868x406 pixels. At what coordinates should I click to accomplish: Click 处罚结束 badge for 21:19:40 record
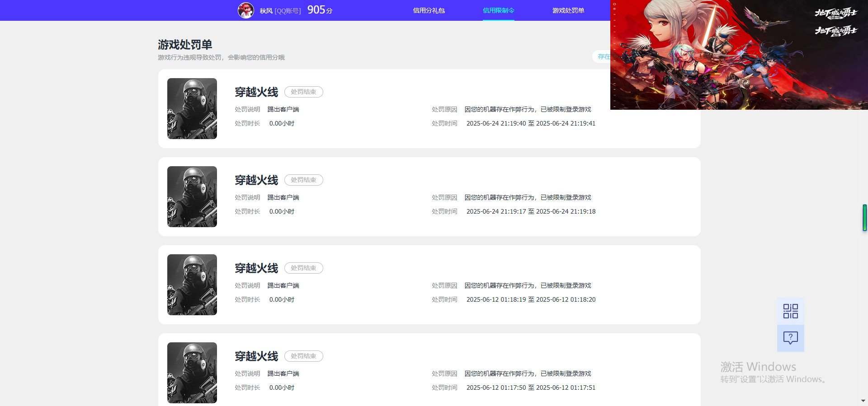[x=303, y=92]
